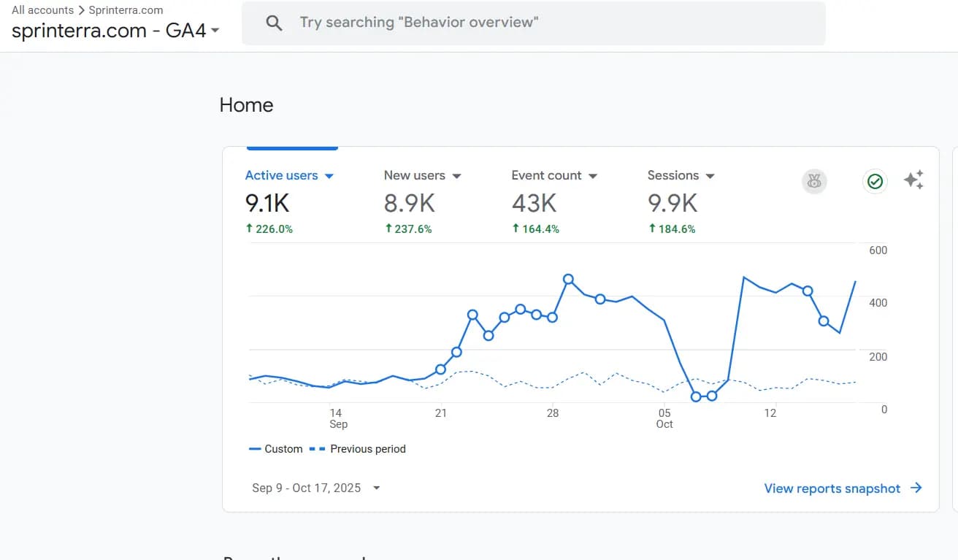Screen dimensions: 958x560
Task: Click the All accounts breadcrumb
Action: click(42, 10)
